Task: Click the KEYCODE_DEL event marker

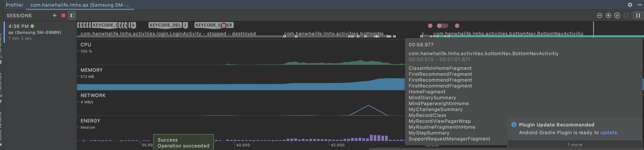Action: [x=165, y=25]
